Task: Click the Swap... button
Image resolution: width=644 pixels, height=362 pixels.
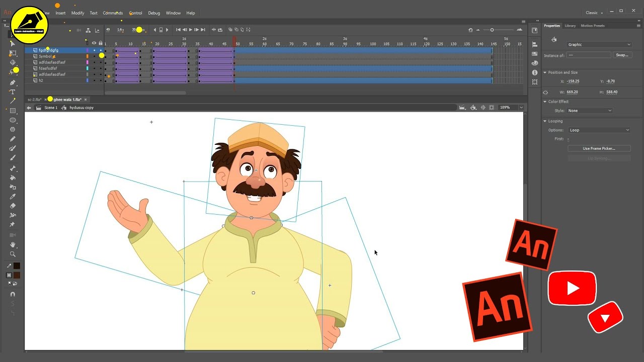Action: (x=622, y=55)
